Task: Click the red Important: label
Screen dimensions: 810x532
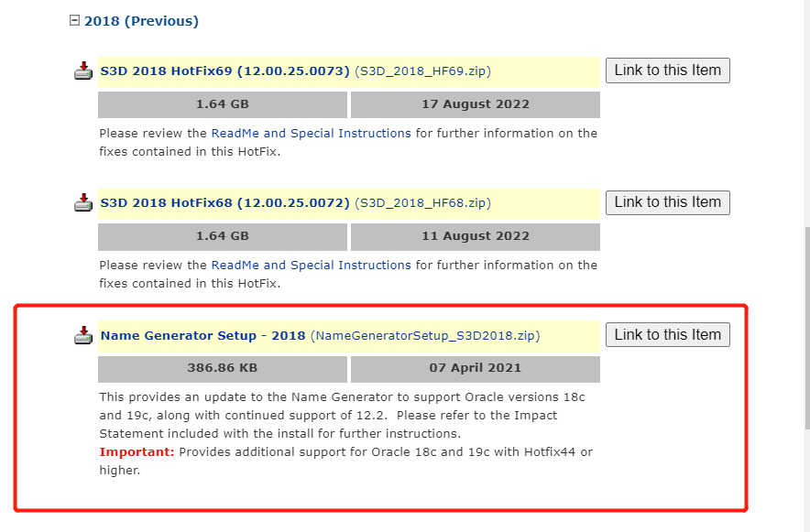Action: (137, 452)
